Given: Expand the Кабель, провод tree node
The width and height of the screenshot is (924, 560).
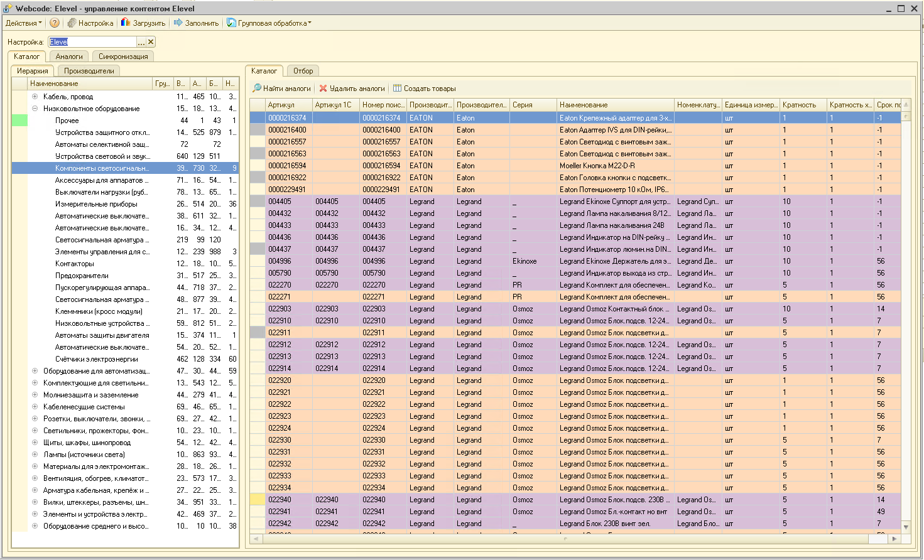Looking at the screenshot, I should [35, 97].
